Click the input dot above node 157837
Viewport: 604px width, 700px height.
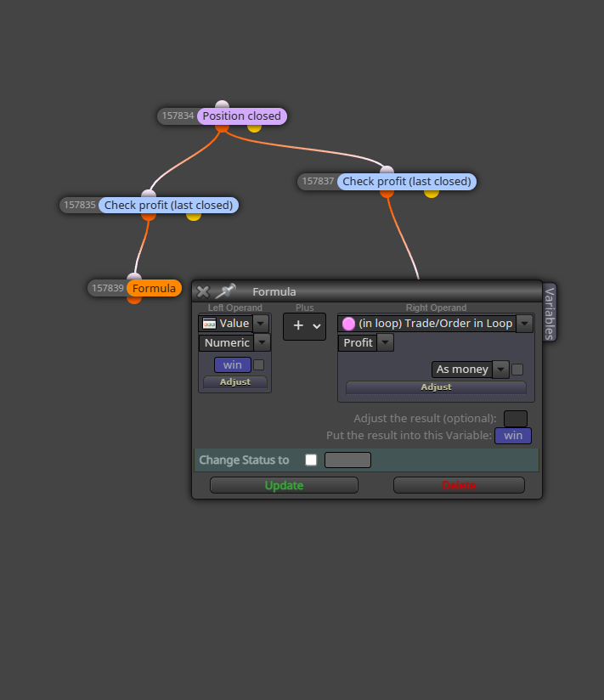point(387,170)
